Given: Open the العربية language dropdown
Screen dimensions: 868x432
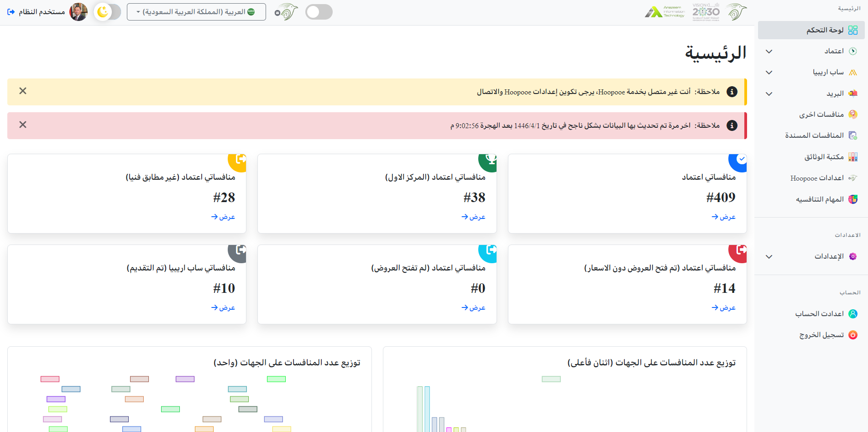Looking at the screenshot, I should (x=196, y=11).
